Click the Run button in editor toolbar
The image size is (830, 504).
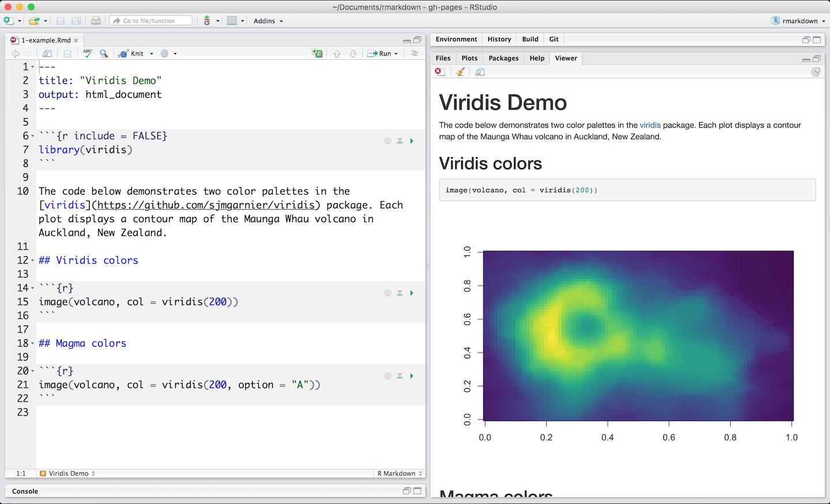[x=380, y=54]
